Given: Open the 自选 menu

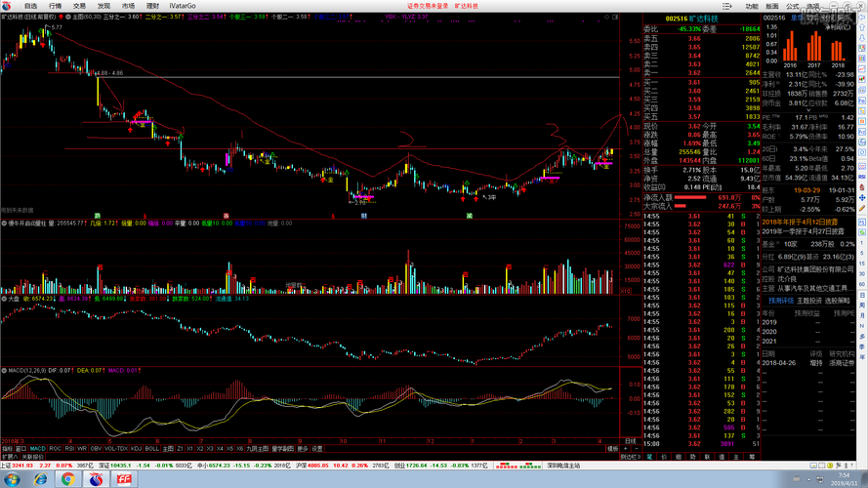Looking at the screenshot, I should [30, 6].
